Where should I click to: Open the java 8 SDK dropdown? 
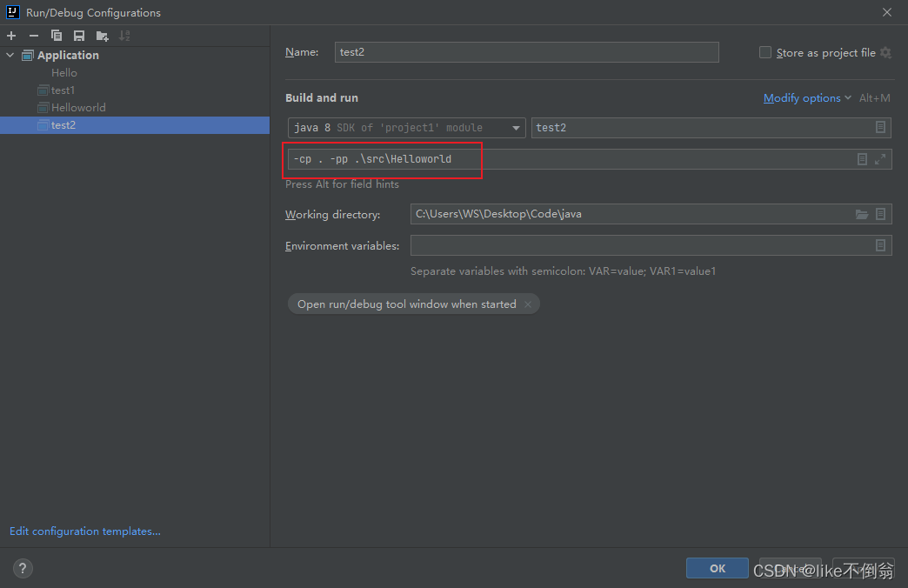(x=406, y=128)
